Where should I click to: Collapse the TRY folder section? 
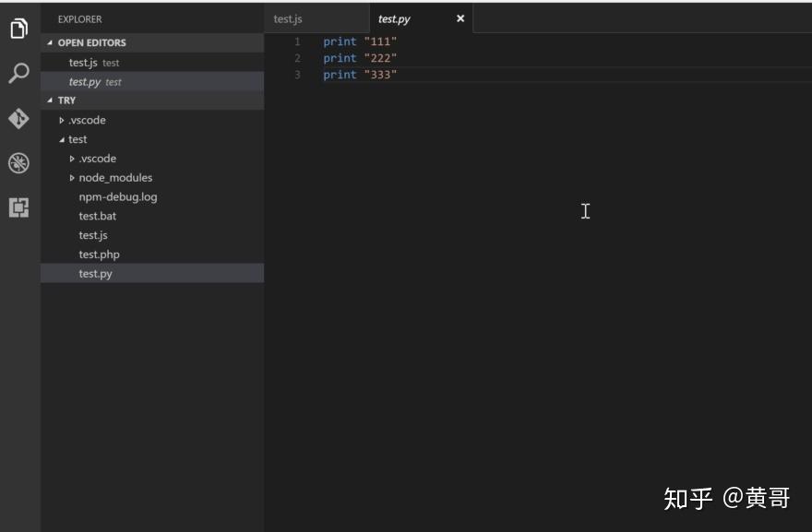point(52,100)
